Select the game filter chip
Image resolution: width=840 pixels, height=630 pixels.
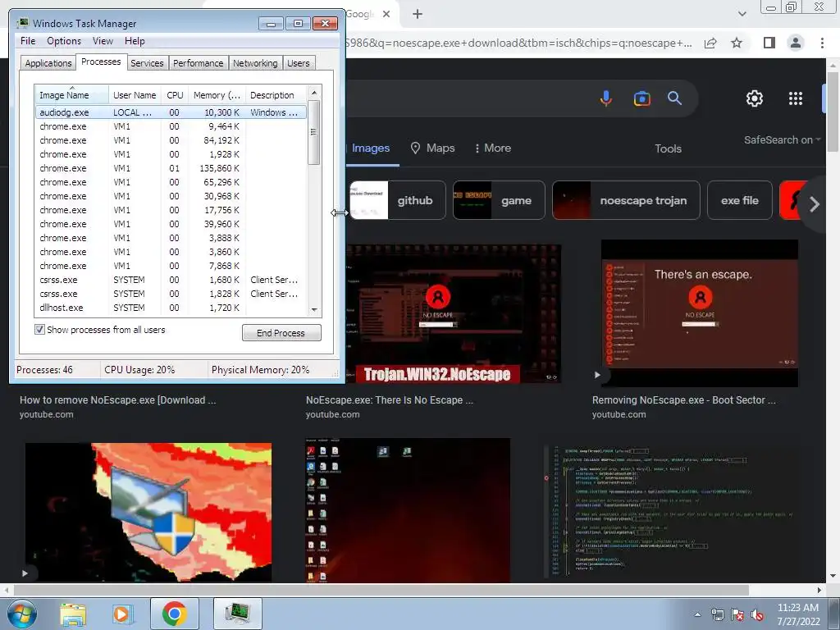tap(499, 200)
